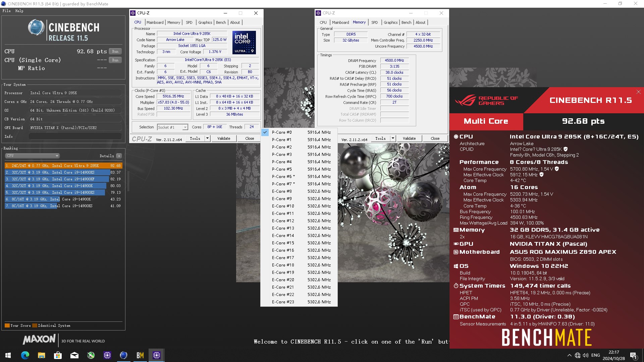Open Mail app from taskbar
The height and width of the screenshot is (362, 644).
74,355
